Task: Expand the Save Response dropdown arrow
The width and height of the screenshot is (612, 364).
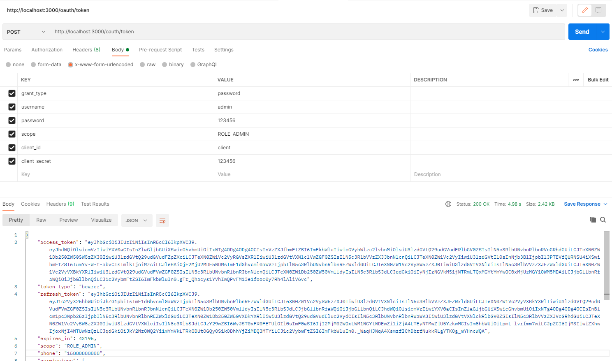Action: point(605,204)
